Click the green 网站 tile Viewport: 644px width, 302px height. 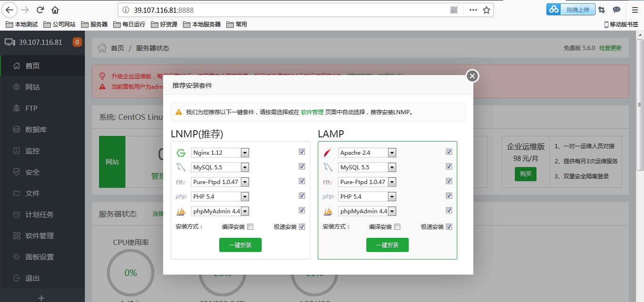click(x=112, y=162)
